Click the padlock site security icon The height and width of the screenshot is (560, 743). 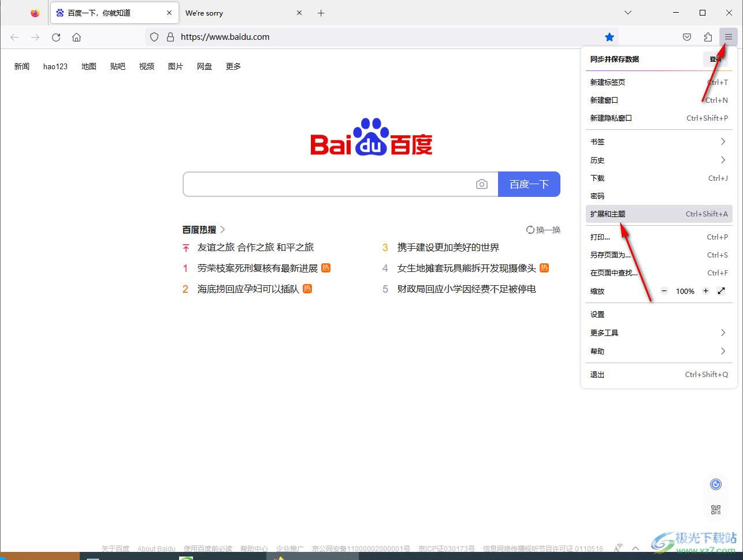(170, 37)
